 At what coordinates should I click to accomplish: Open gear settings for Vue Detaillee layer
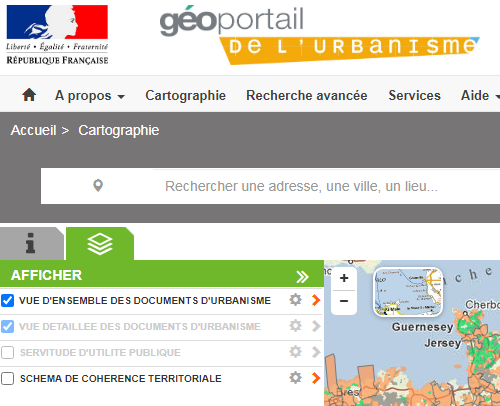pyautogui.click(x=295, y=326)
